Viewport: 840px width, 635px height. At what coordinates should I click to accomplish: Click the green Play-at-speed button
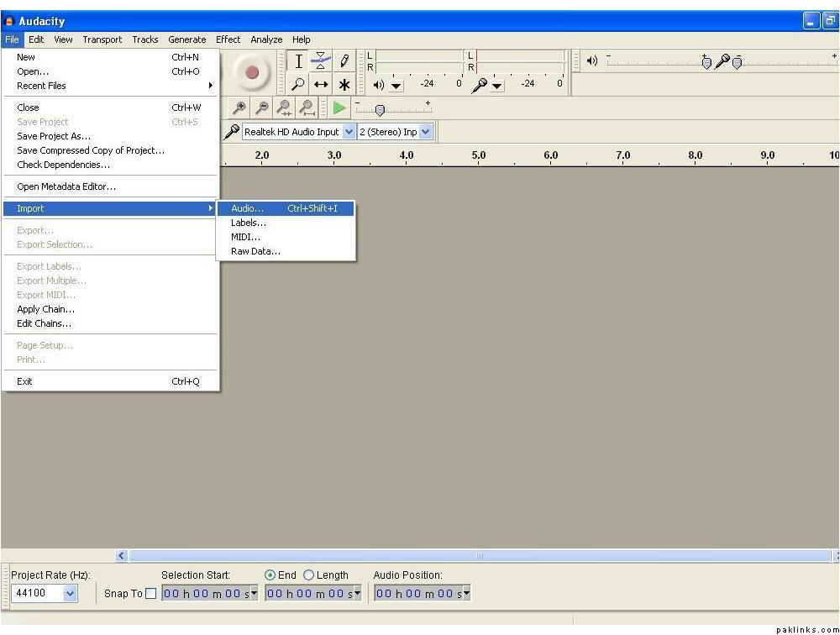339,108
